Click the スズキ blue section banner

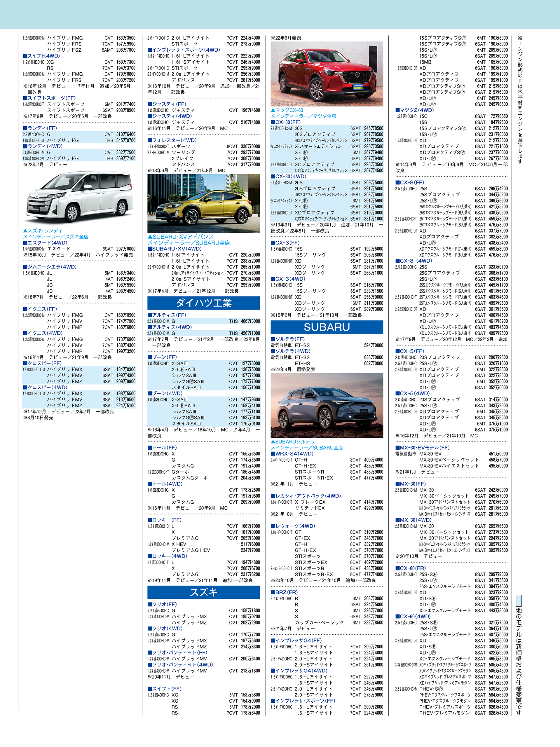(x=204, y=592)
